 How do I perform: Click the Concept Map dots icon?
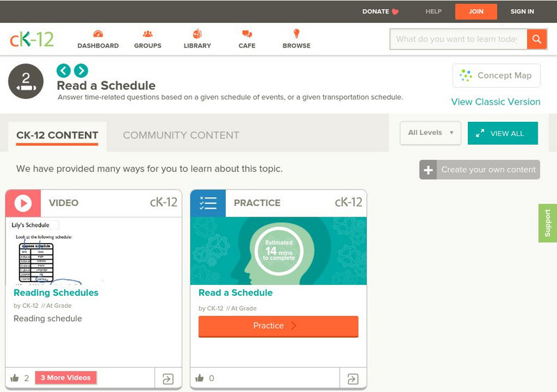point(465,75)
